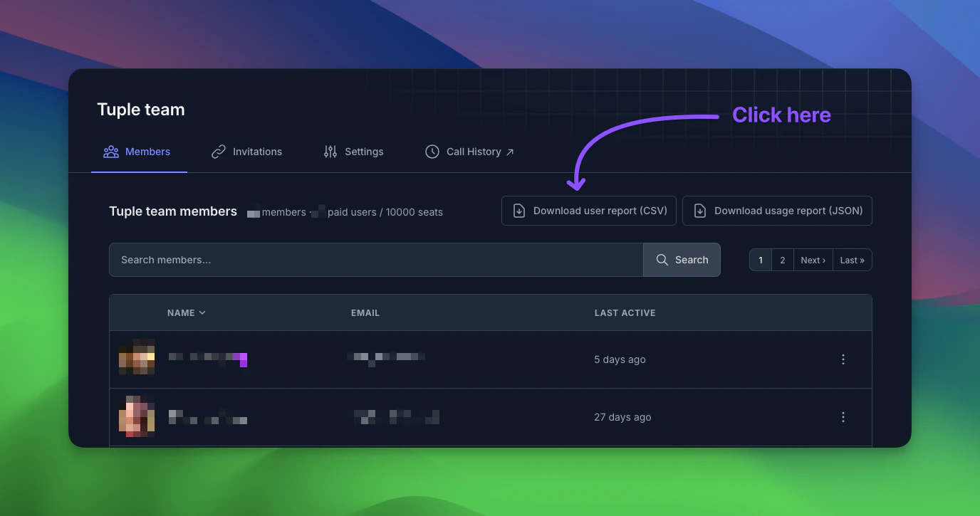This screenshot has width=980, height=516.
Task: Click the 'Tuple team' title
Action: [141, 110]
